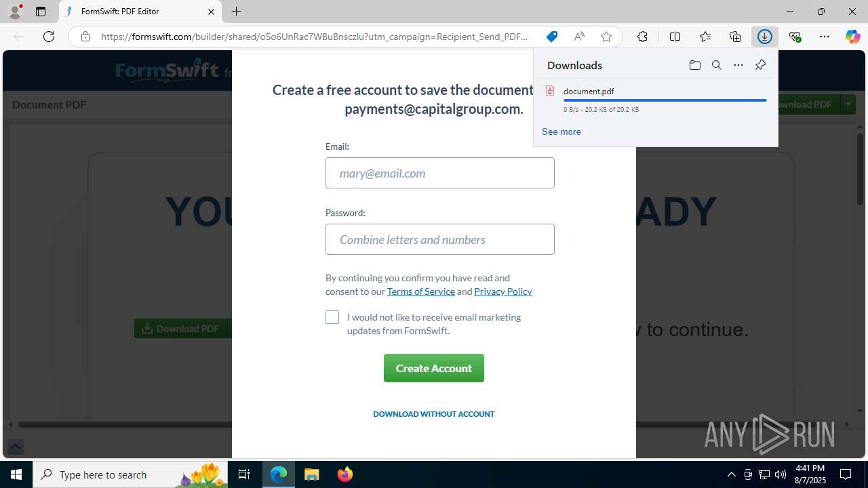This screenshot has width=868, height=488.
Task: Expand the green Download PDF dropdown arrow
Action: pyautogui.click(x=848, y=104)
